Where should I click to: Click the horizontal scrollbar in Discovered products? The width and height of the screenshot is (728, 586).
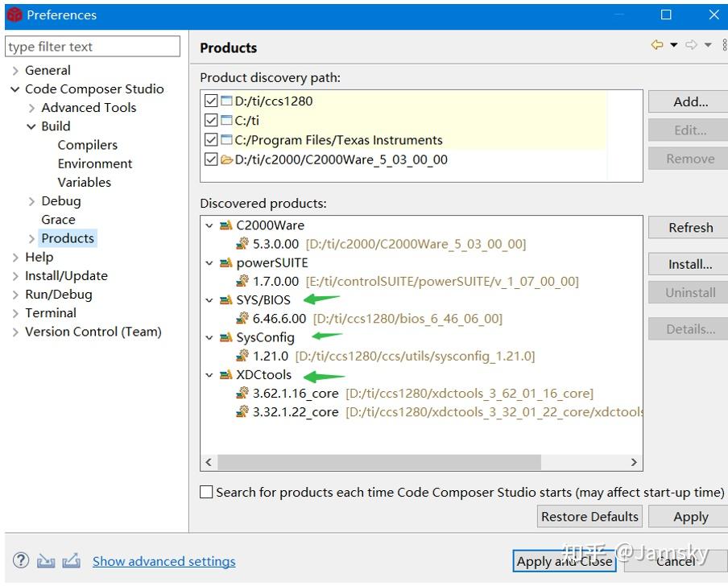(x=378, y=462)
